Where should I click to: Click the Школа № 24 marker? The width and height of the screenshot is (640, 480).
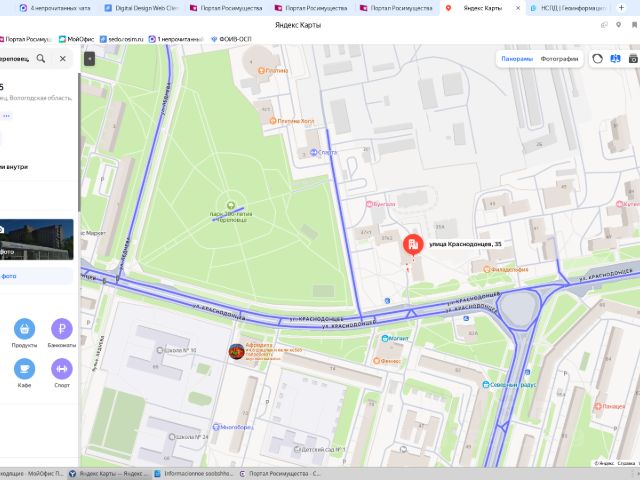(172, 437)
